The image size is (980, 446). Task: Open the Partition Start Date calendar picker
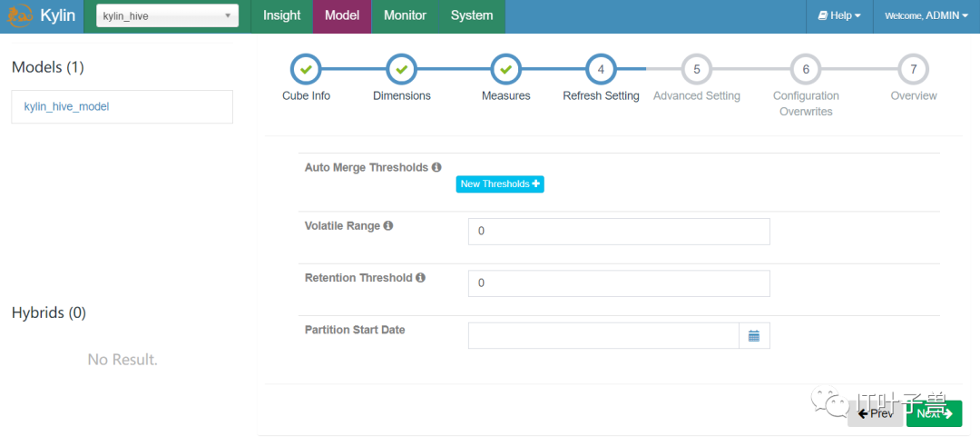click(754, 335)
